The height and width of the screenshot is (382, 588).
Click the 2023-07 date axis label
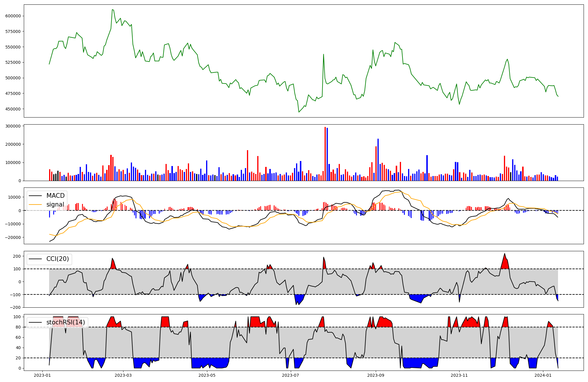click(291, 375)
